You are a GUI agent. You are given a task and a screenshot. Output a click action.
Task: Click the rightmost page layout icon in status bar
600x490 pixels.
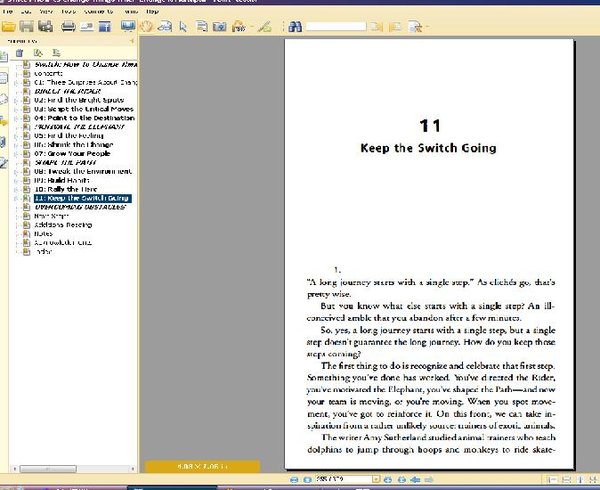tap(594, 480)
